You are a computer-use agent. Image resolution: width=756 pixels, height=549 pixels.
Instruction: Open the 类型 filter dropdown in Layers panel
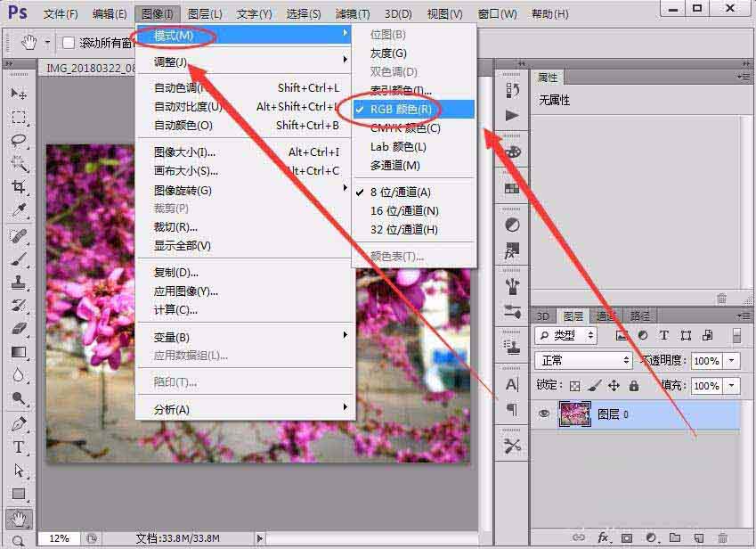click(566, 336)
